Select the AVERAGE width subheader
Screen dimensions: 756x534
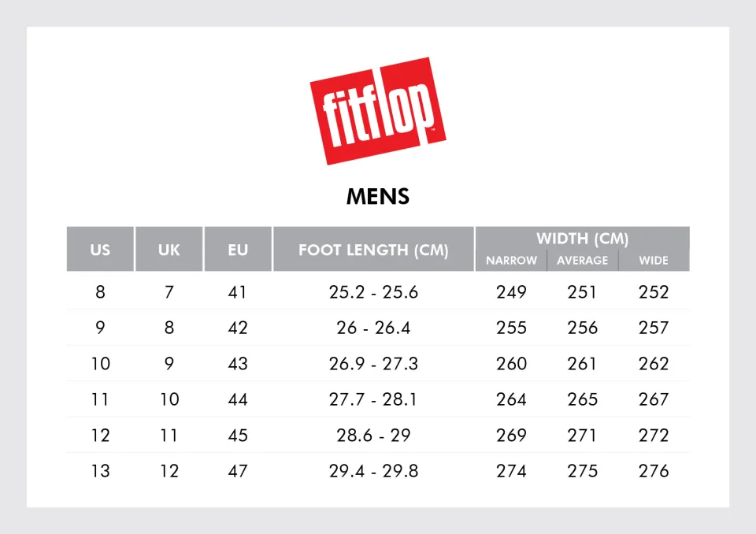583,261
